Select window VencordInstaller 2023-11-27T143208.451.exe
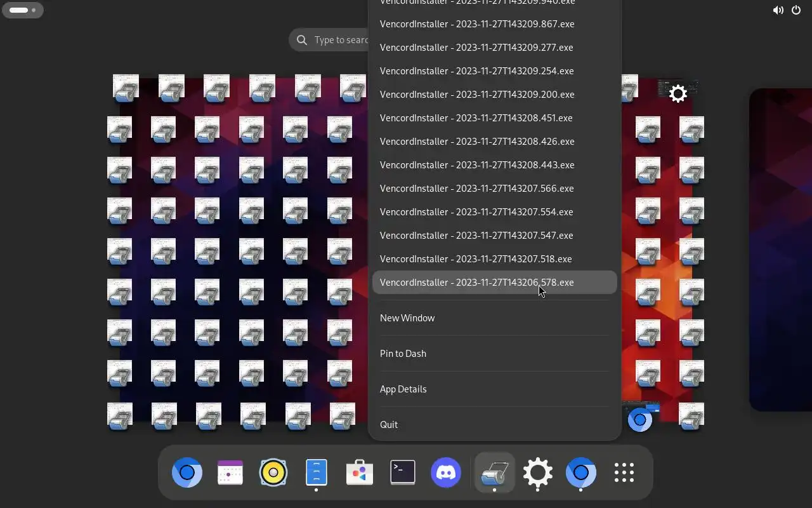 click(x=494, y=118)
